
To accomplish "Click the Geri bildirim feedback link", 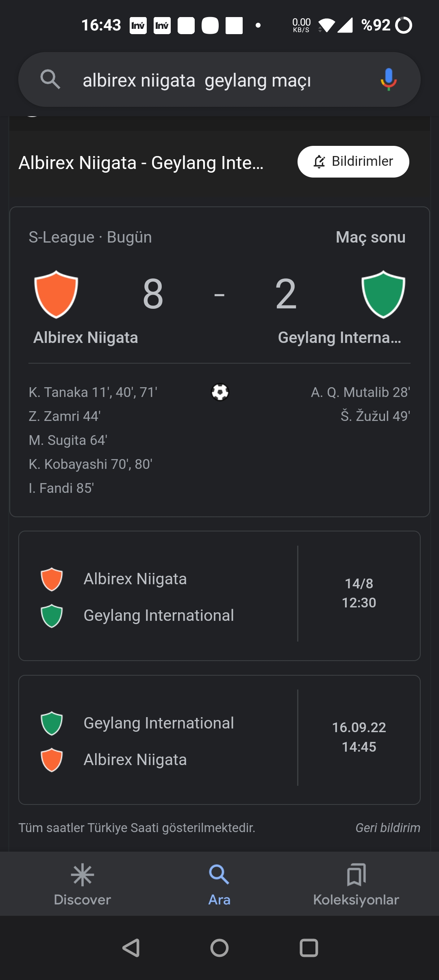I will tap(388, 828).
